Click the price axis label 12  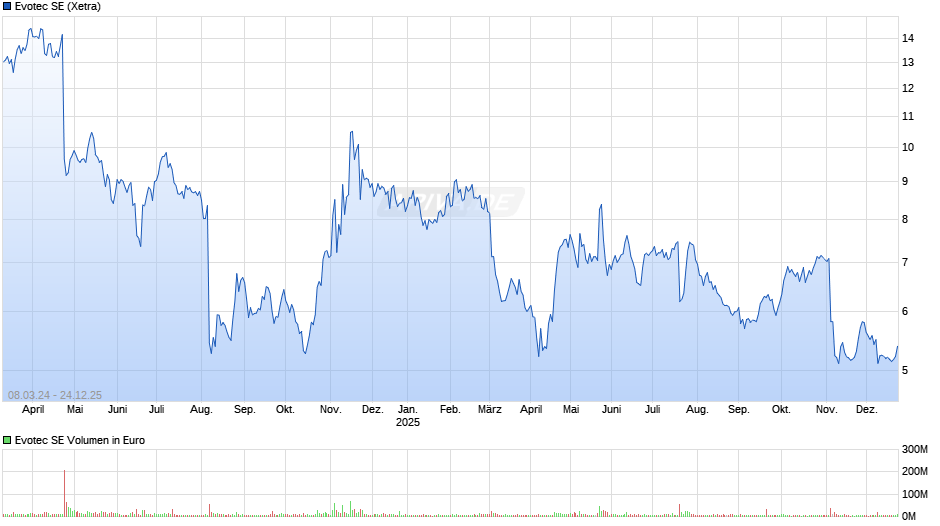pyautogui.click(x=908, y=88)
